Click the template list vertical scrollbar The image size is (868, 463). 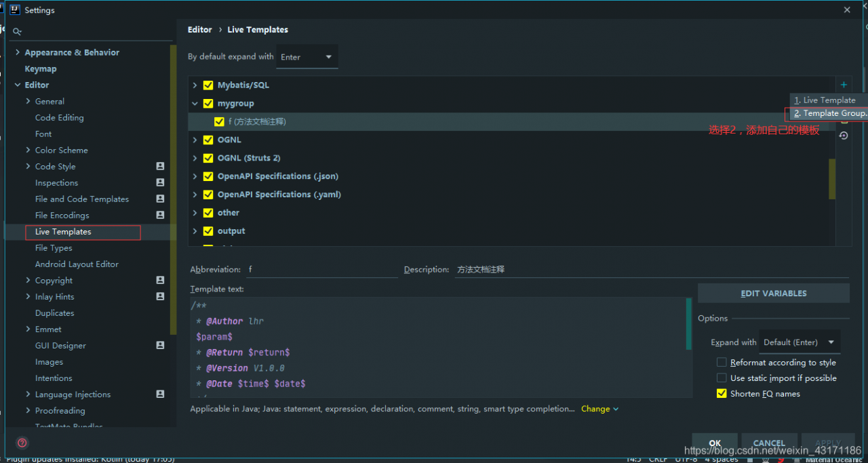832,180
